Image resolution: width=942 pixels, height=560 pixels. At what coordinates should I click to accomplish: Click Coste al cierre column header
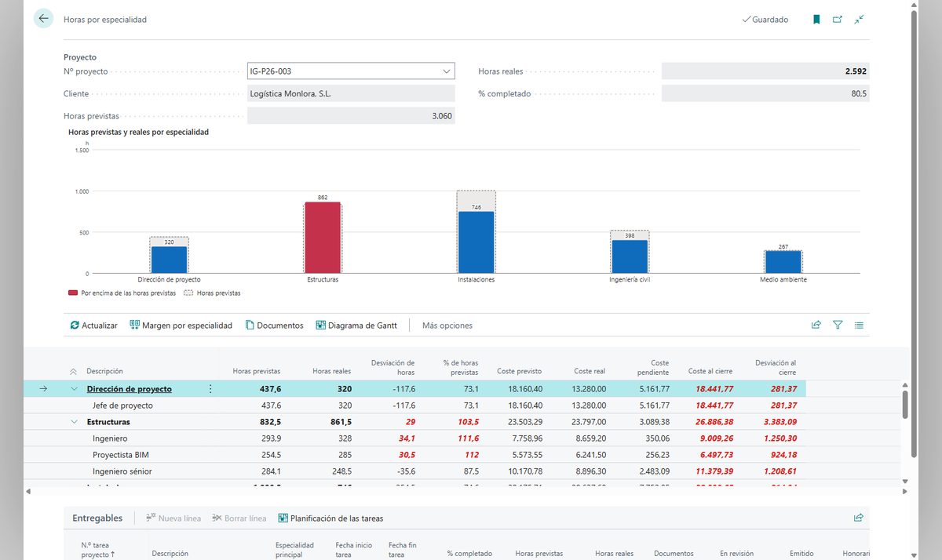click(x=710, y=372)
